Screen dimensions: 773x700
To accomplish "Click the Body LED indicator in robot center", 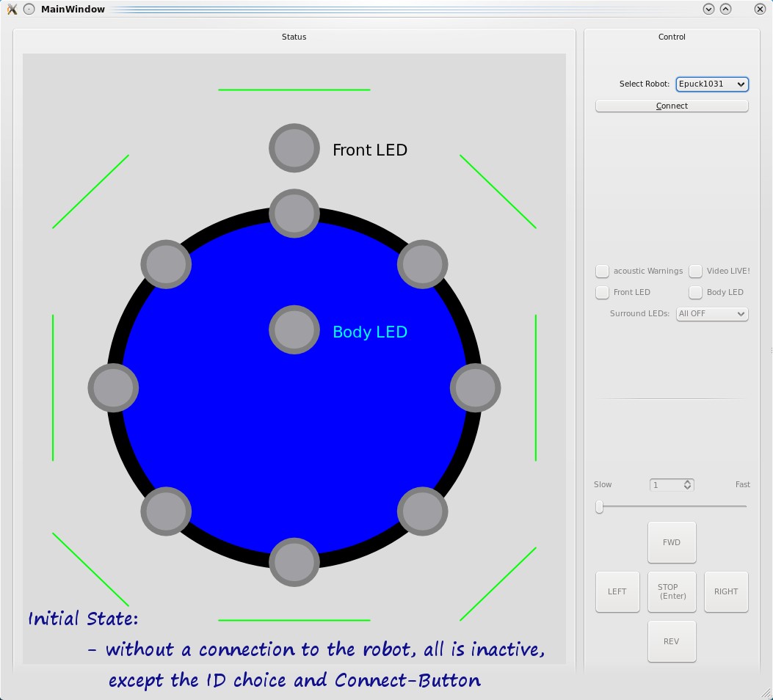I will click(294, 330).
